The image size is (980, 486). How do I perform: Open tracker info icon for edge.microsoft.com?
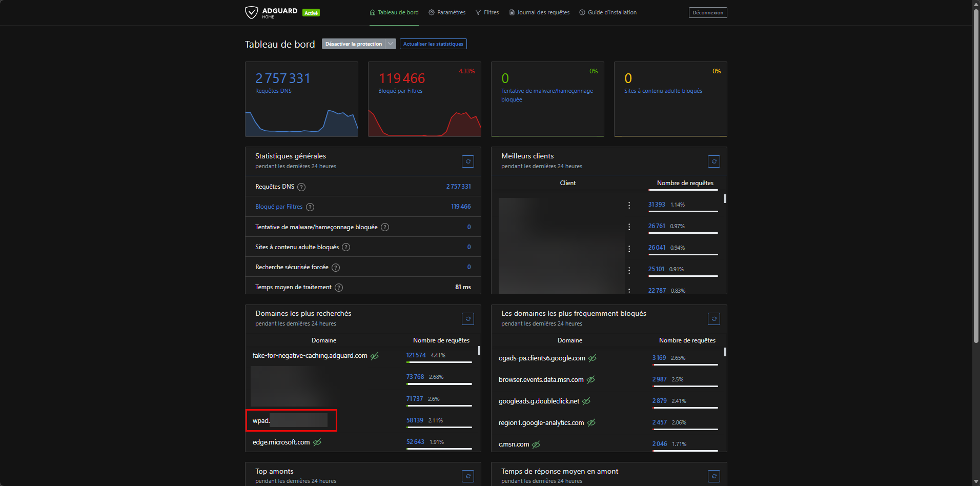click(317, 442)
